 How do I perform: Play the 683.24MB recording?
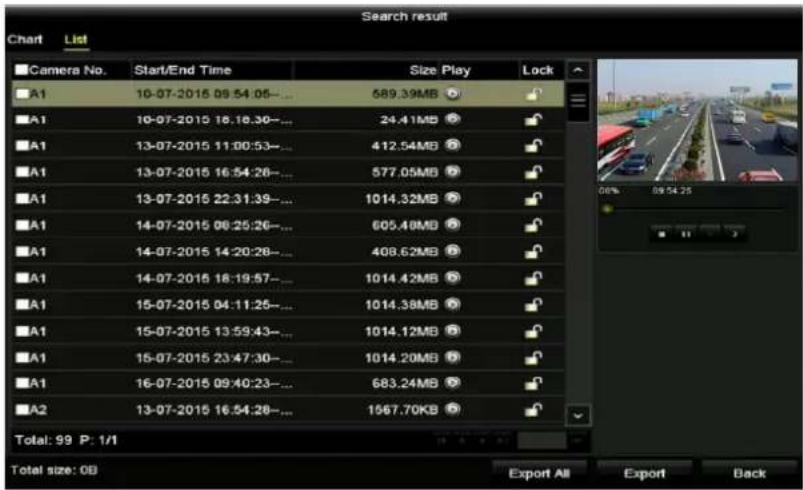tap(453, 383)
